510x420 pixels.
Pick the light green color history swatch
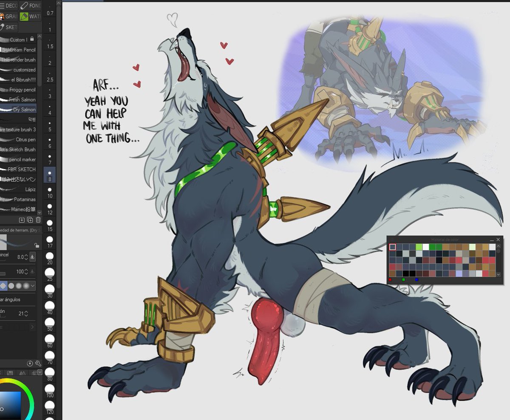tap(419, 247)
